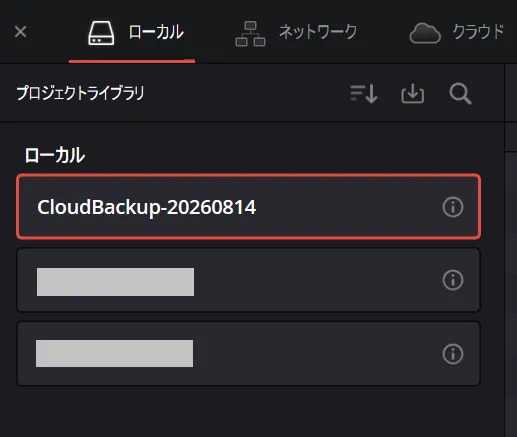Click the import project library icon
This screenshot has width=517, height=437.
(x=413, y=94)
